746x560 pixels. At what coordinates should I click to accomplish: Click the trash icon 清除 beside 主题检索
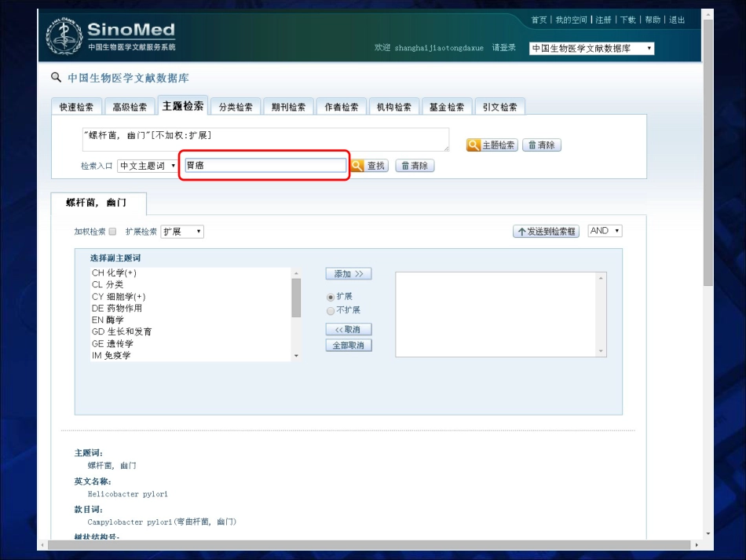[542, 145]
